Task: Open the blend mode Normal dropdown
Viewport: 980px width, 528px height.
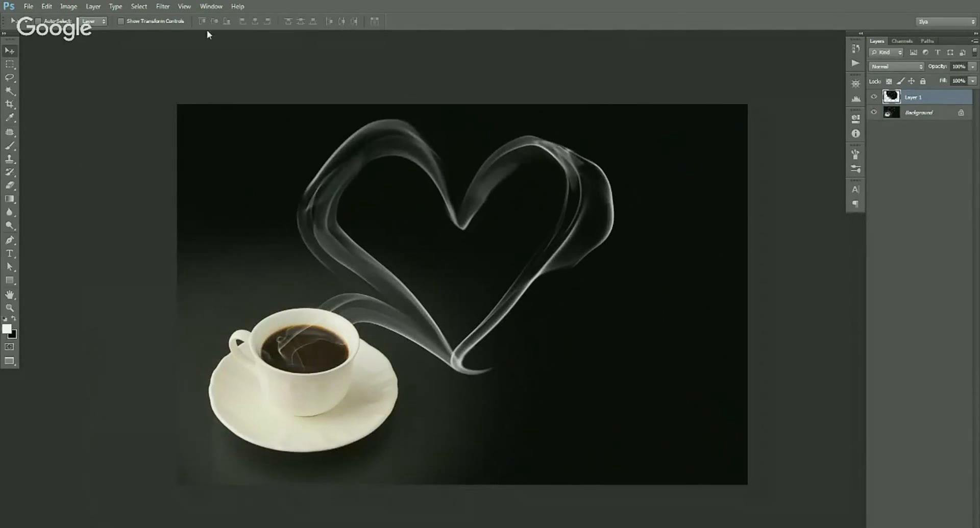Action: pos(896,67)
